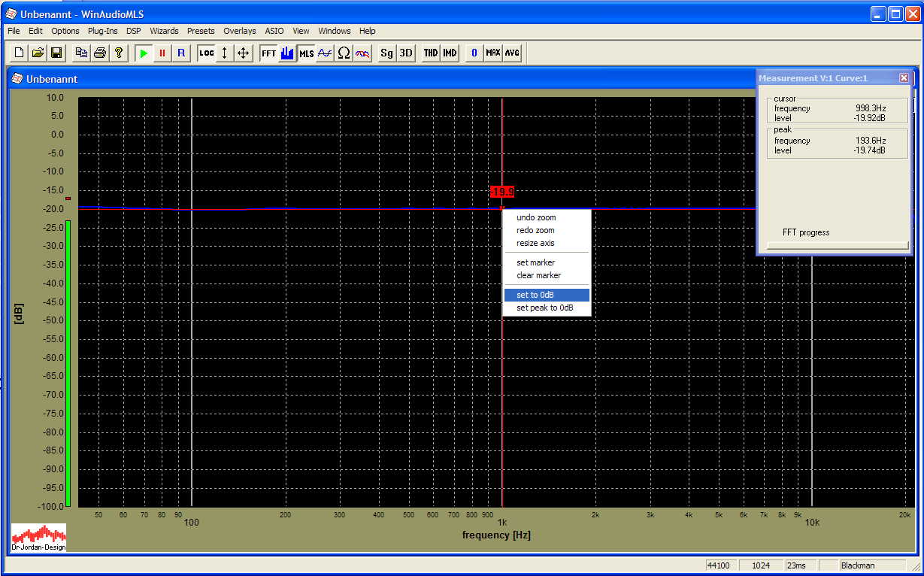Click the Save file toolbar icon

(56, 53)
